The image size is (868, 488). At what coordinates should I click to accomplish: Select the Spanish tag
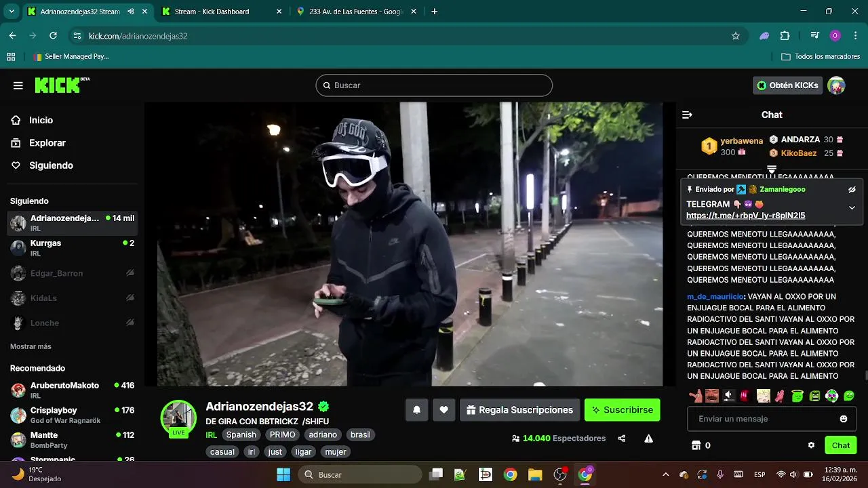tap(241, 435)
